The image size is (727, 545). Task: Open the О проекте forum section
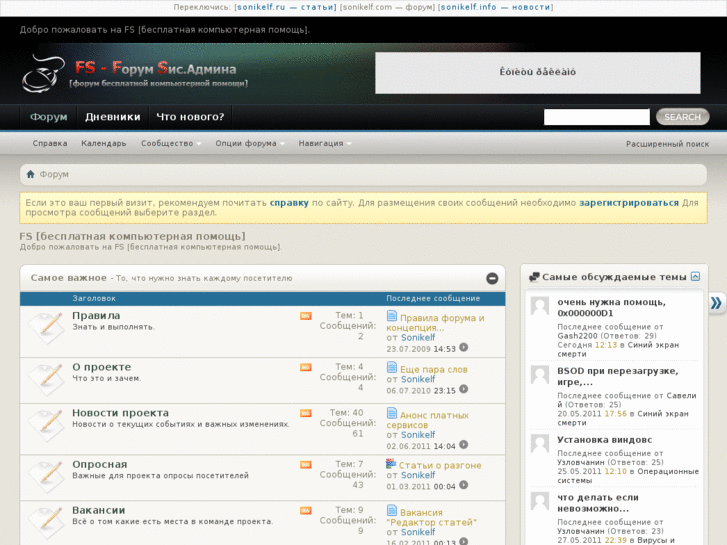[102, 367]
